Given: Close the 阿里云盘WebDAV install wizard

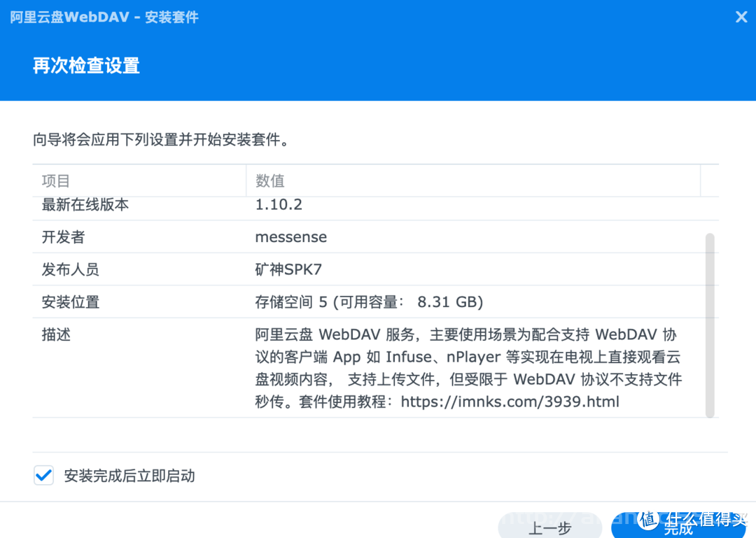Looking at the screenshot, I should click(x=741, y=17).
